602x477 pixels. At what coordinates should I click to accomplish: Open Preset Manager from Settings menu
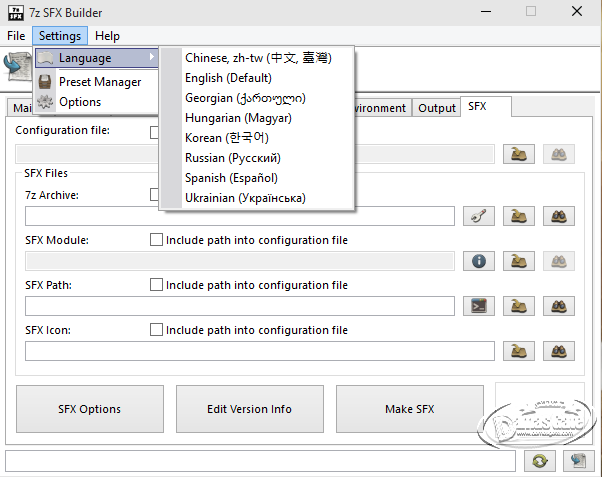click(100, 82)
